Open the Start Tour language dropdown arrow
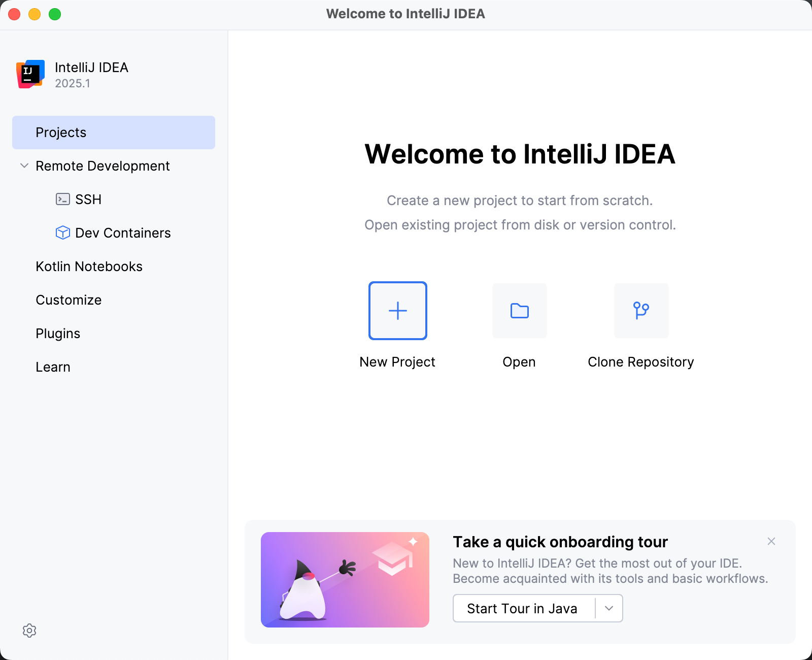 [608, 608]
